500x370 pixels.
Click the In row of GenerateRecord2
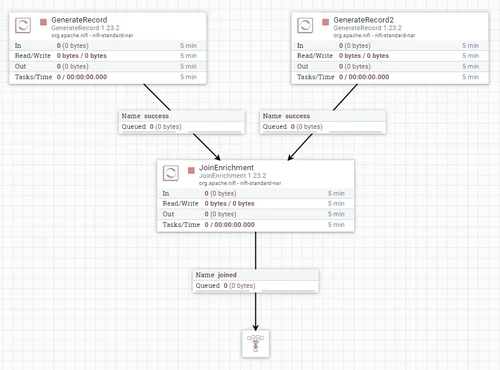pyautogui.click(x=390, y=46)
